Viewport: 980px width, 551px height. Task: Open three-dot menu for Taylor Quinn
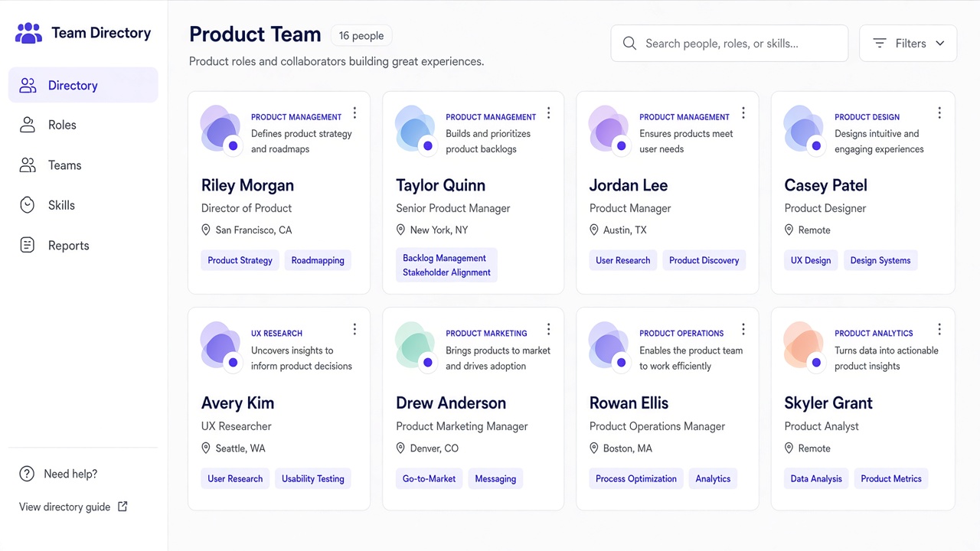(549, 113)
